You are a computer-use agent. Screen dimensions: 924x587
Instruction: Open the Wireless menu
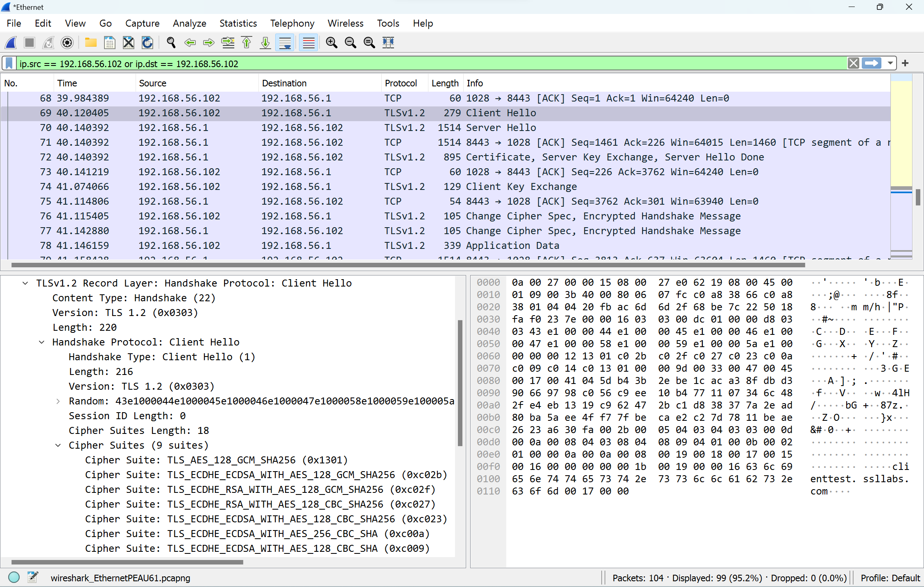(x=345, y=23)
